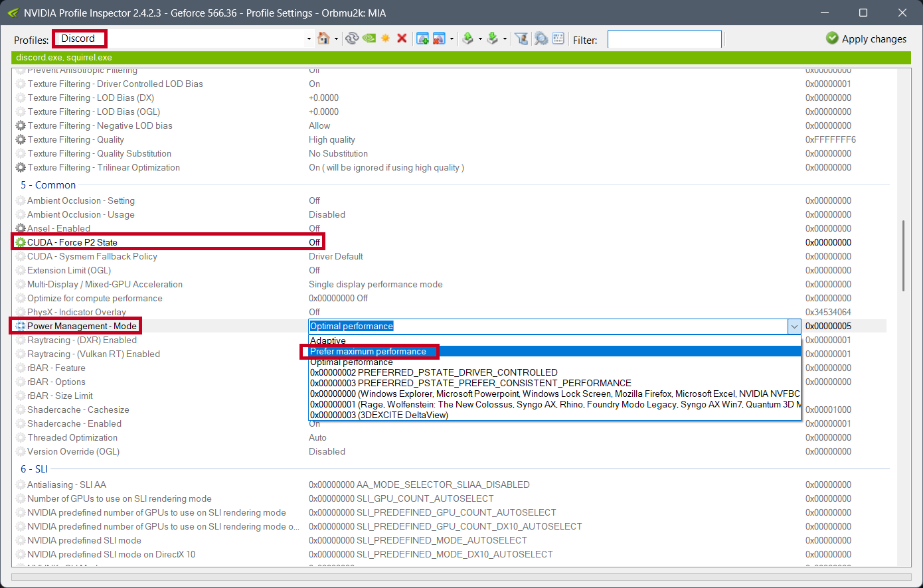The width and height of the screenshot is (923, 588).
Task: Choose Prefer maximum performance option
Action: pos(554,351)
